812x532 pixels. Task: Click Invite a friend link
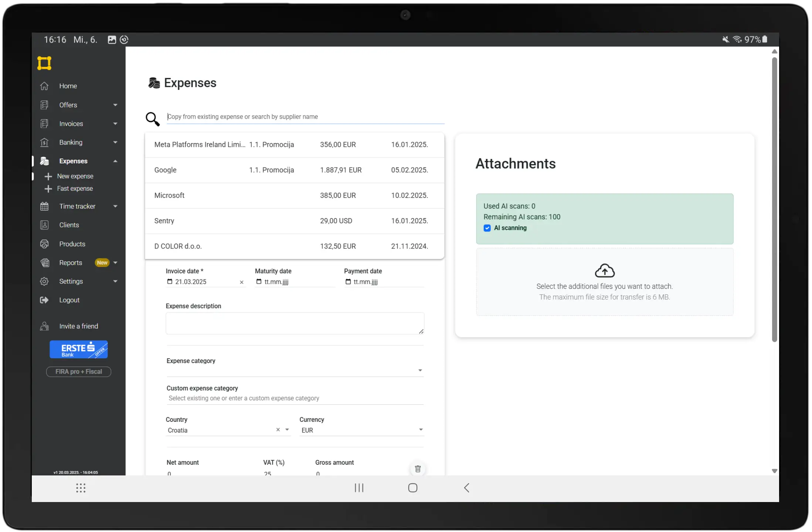click(x=79, y=326)
